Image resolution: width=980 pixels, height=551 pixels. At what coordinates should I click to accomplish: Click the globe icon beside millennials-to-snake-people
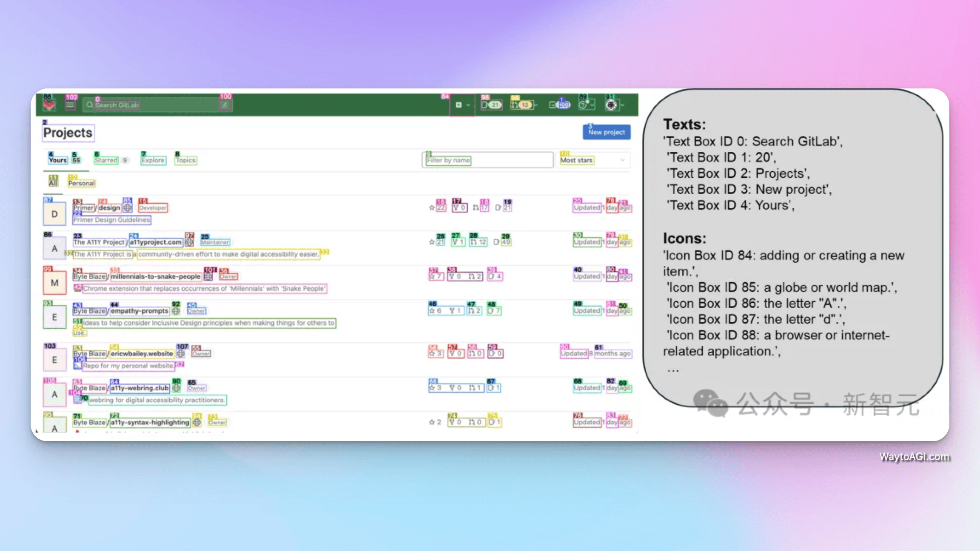tap(208, 277)
